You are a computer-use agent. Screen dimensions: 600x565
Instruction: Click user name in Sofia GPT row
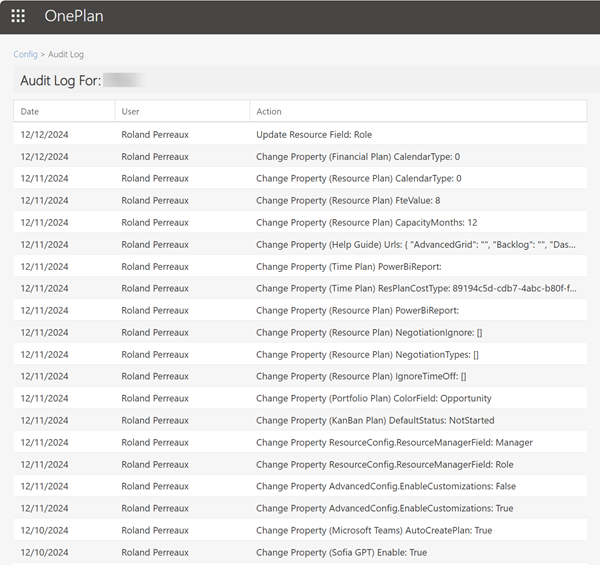tap(155, 552)
